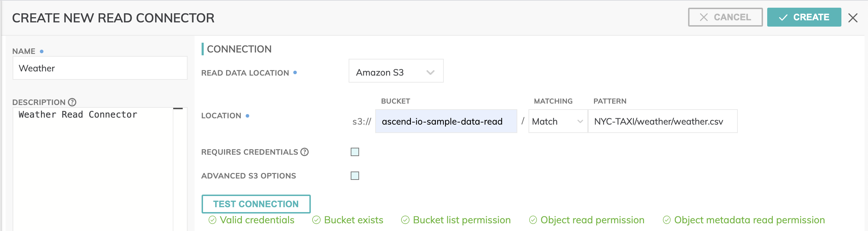
Task: Click the Weather name input field
Action: pos(100,68)
